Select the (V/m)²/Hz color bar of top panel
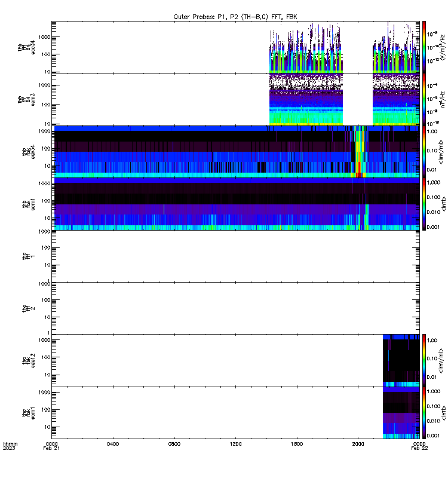 click(424, 47)
